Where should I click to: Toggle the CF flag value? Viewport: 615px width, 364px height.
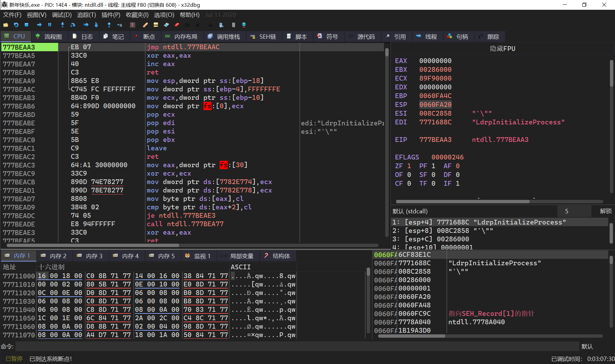click(x=409, y=183)
